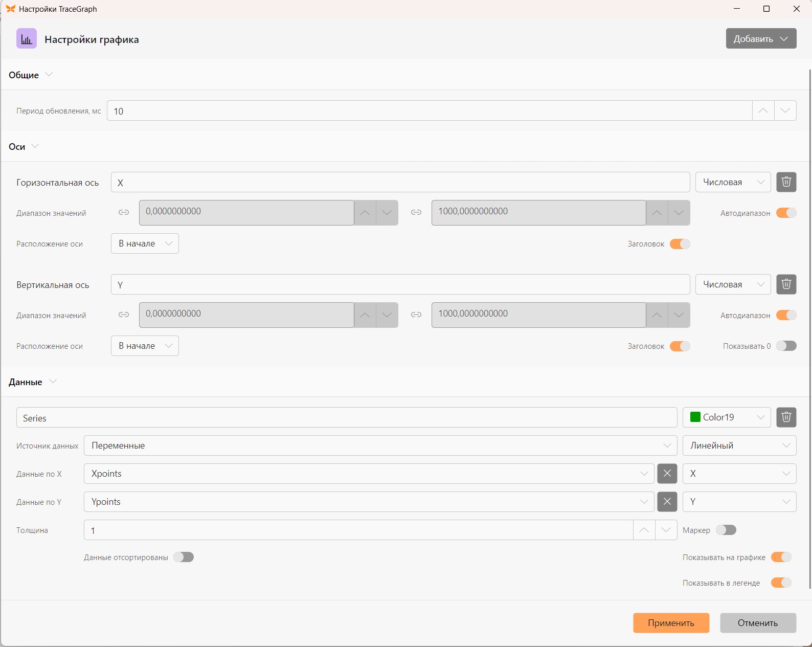Increase horizontal axis minimum value
This screenshot has width=812, height=647.
tap(365, 213)
